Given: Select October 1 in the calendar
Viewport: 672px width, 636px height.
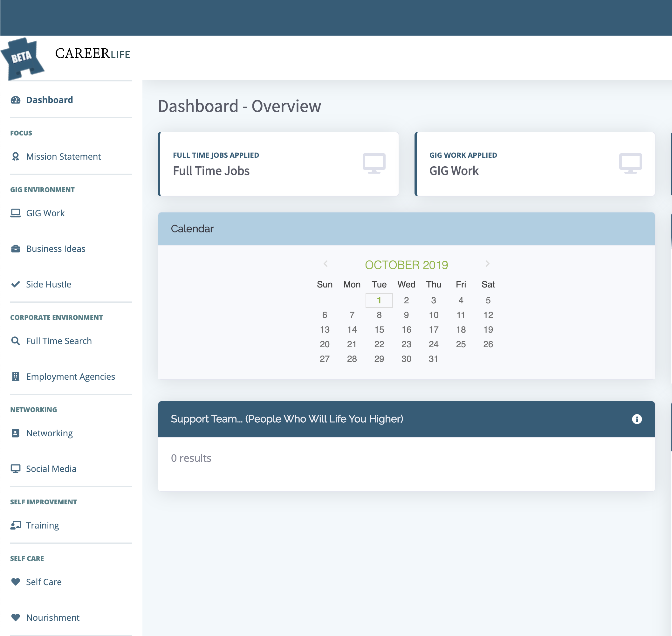Looking at the screenshot, I should click(x=379, y=301).
